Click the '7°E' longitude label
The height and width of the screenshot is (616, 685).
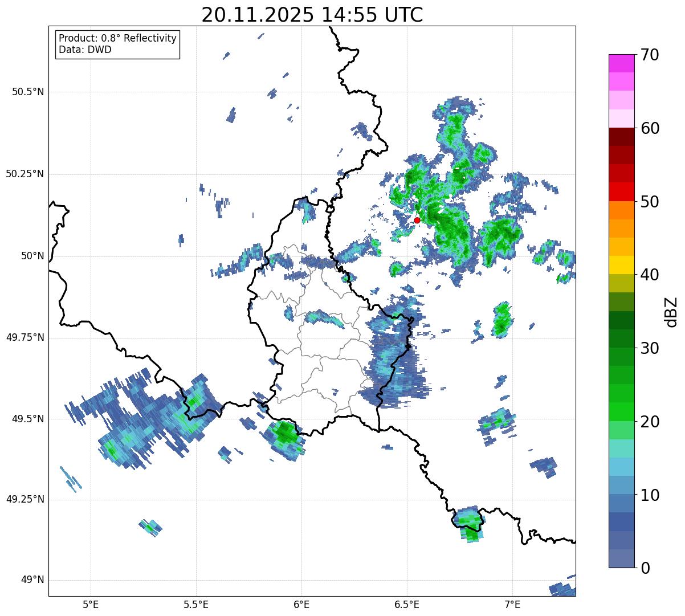(x=513, y=604)
